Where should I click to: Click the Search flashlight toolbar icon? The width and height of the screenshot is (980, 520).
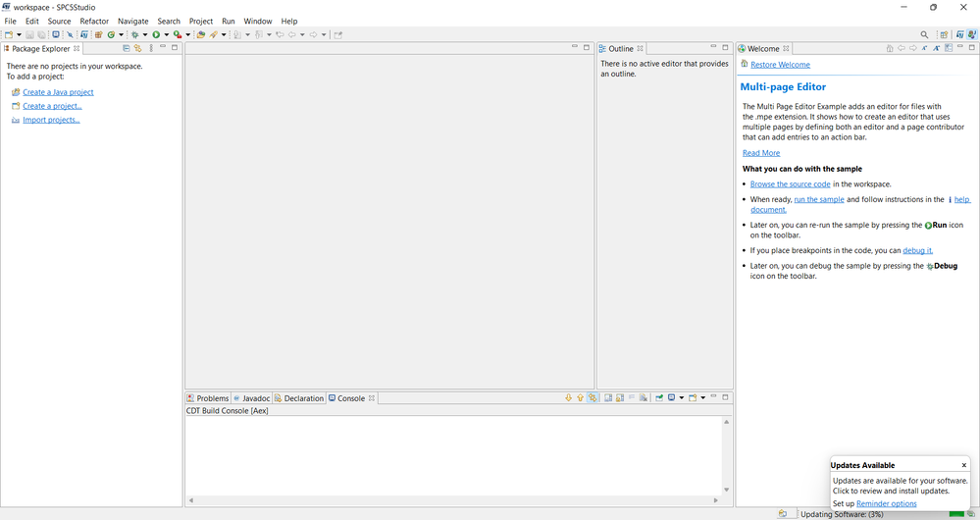pyautogui.click(x=214, y=35)
